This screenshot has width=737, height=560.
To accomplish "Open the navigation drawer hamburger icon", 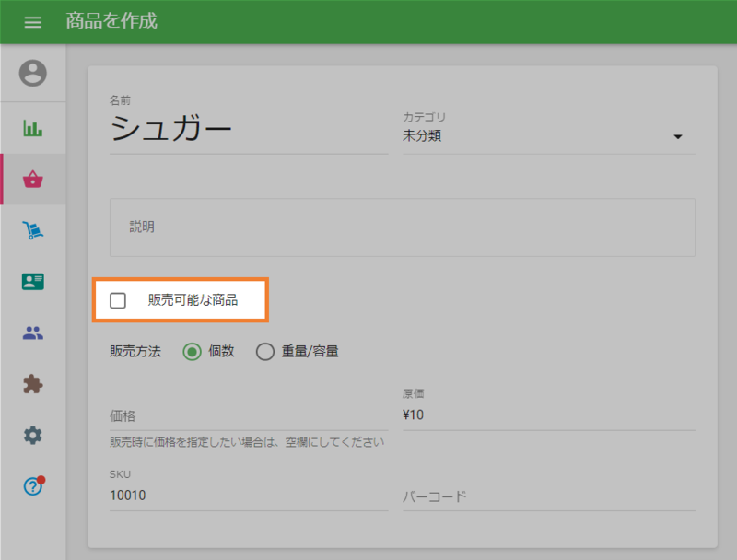I will 33,22.
